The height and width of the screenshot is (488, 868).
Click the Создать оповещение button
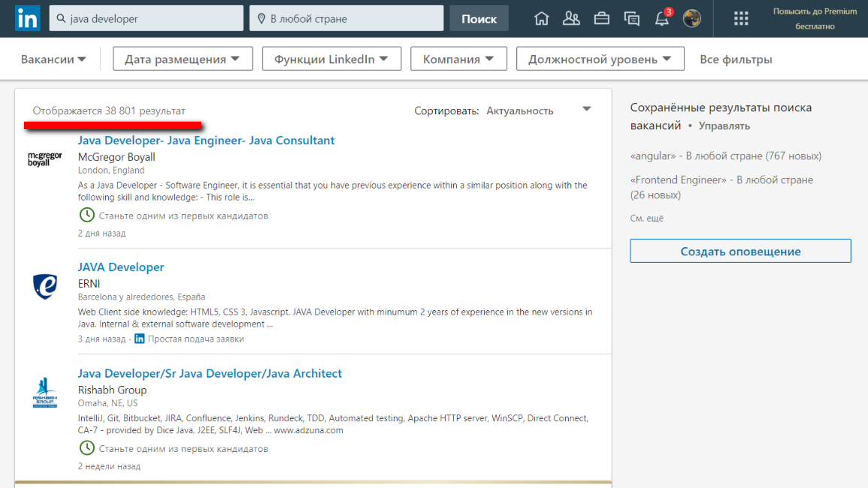[740, 251]
